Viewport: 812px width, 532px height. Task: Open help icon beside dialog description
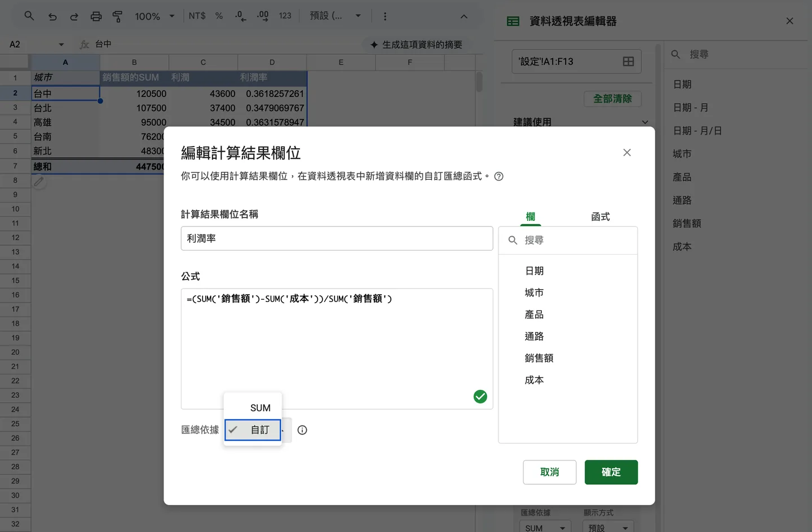(x=498, y=176)
